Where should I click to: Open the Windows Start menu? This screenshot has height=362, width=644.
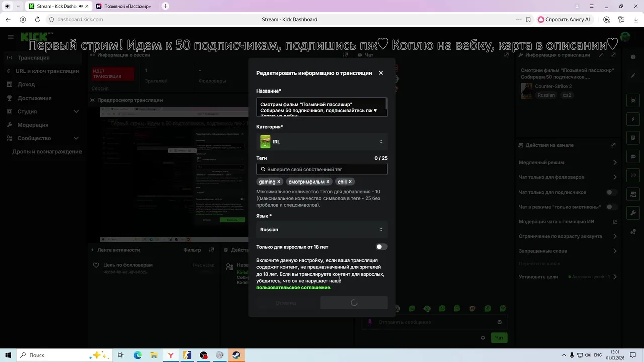8,355
